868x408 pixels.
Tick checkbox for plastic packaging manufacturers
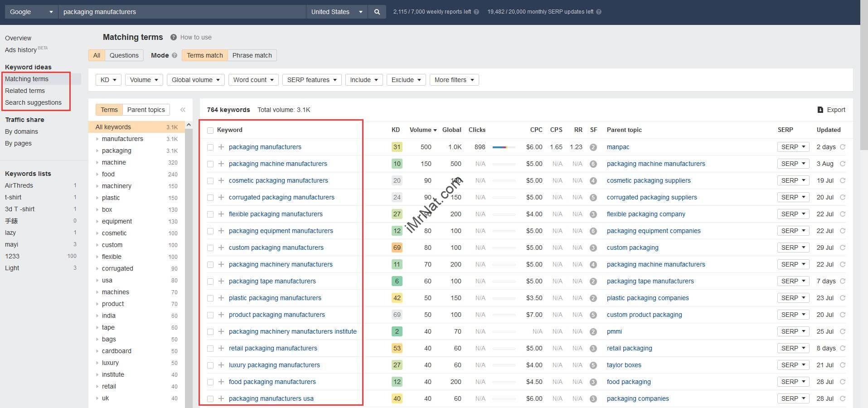point(210,298)
